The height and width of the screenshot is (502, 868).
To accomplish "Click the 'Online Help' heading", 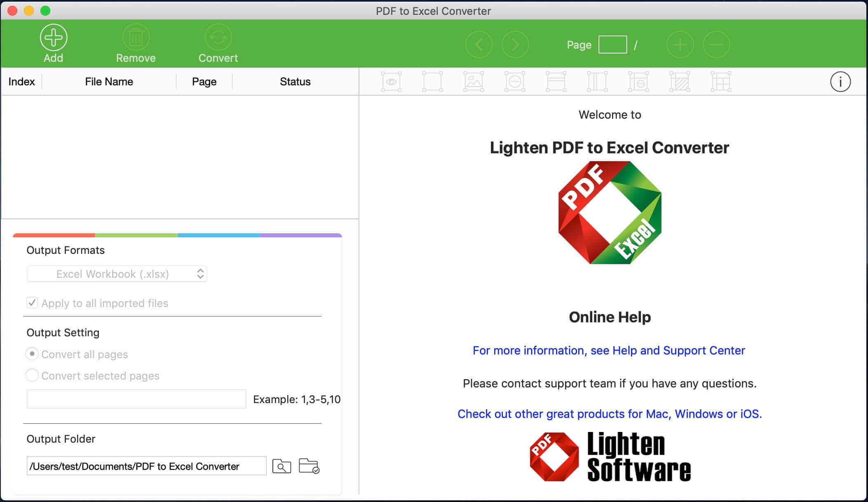I will point(610,317).
